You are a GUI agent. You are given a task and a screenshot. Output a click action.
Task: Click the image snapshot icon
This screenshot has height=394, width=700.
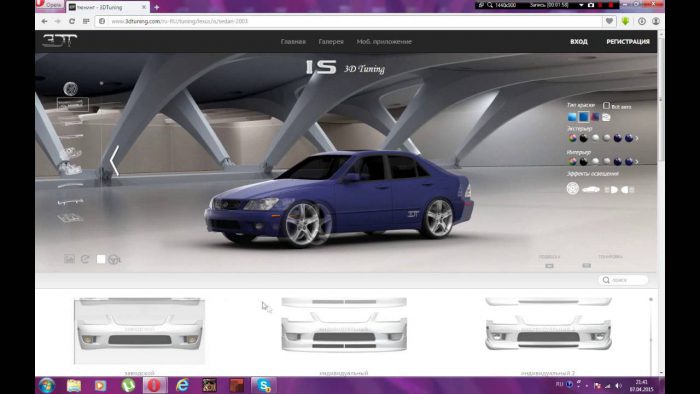point(69,259)
